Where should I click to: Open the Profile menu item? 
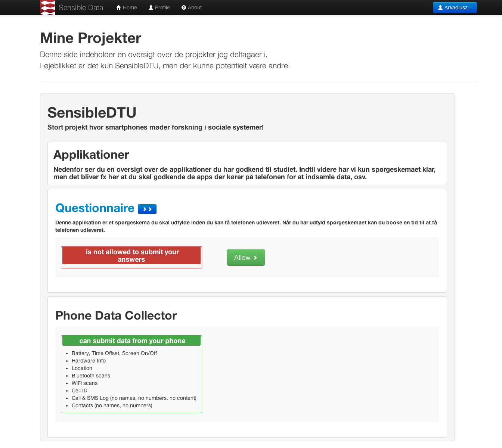(159, 7)
